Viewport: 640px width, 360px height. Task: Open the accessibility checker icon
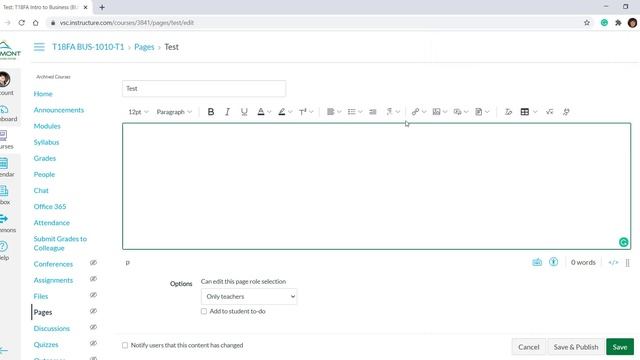pos(553,262)
